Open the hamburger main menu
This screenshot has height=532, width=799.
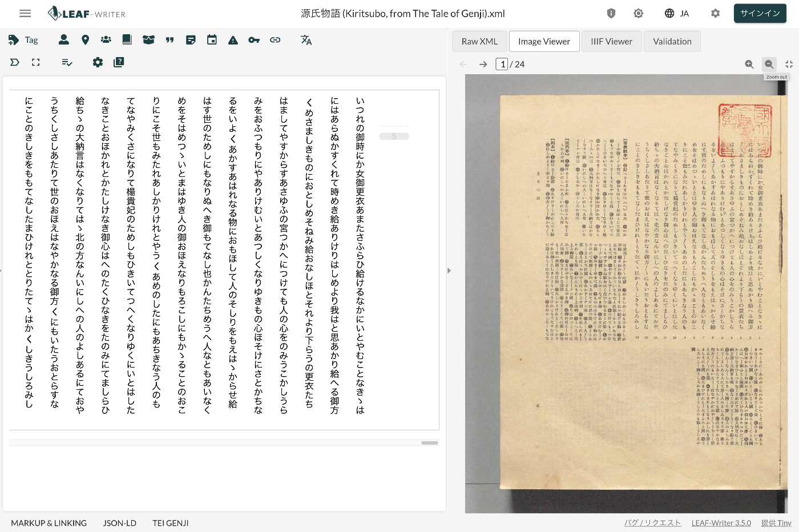pos(25,13)
